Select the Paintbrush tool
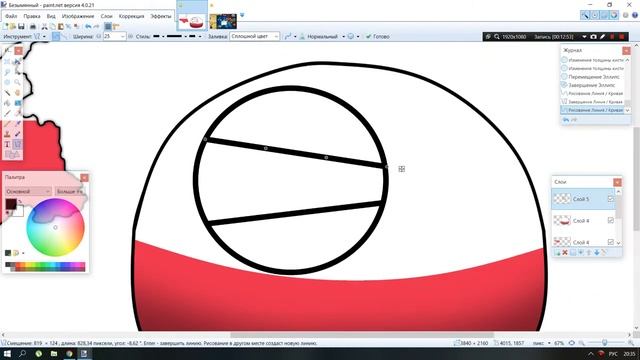The image size is (640, 360). pos(7,113)
